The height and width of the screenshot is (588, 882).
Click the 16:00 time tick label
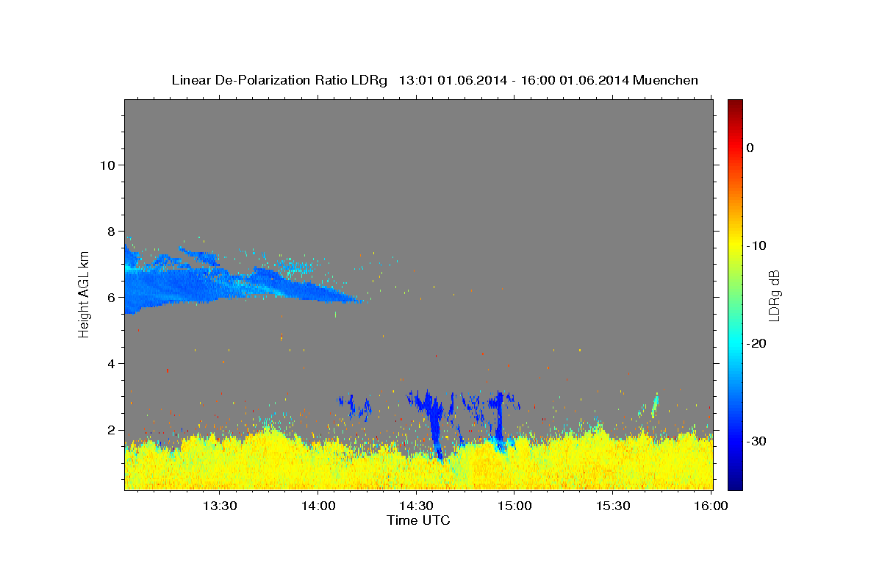(x=710, y=506)
